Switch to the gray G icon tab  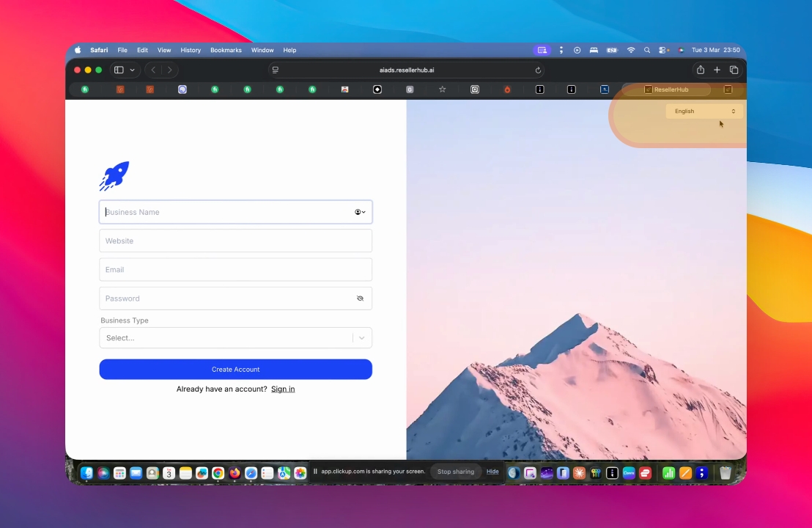pos(410,89)
